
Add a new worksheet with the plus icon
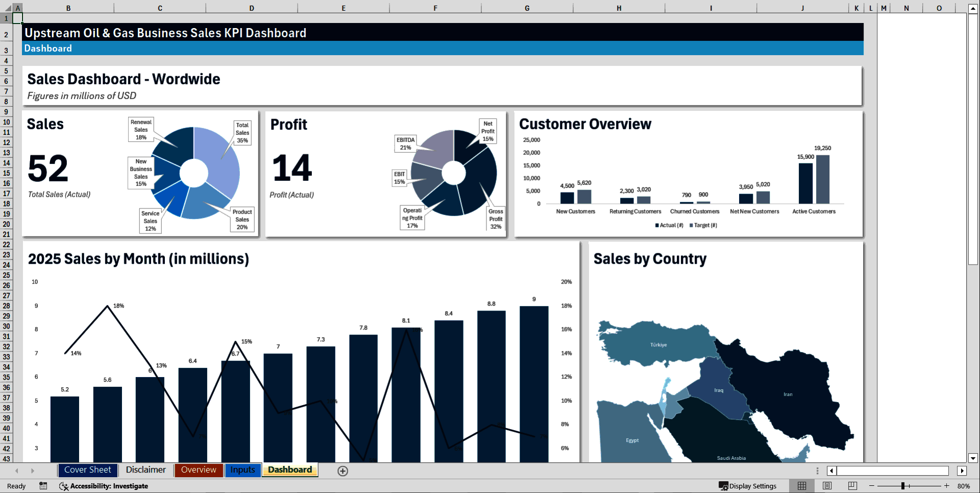point(342,471)
